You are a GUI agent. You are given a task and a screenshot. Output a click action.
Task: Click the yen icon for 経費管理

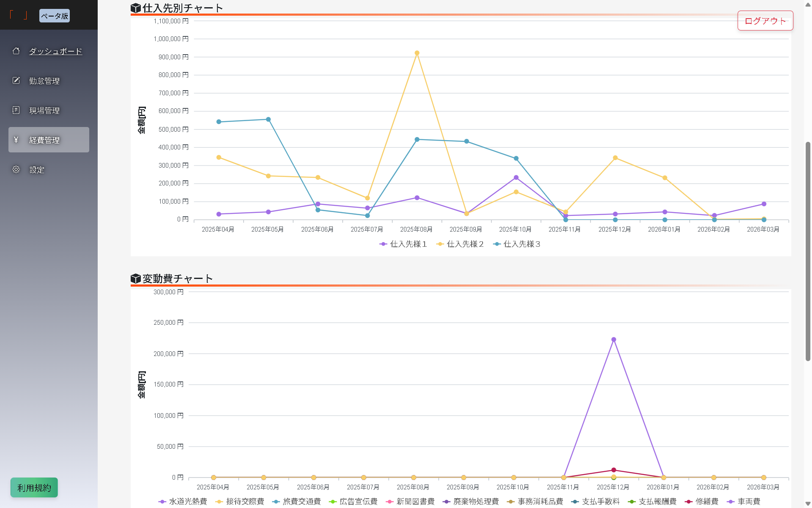click(x=16, y=140)
